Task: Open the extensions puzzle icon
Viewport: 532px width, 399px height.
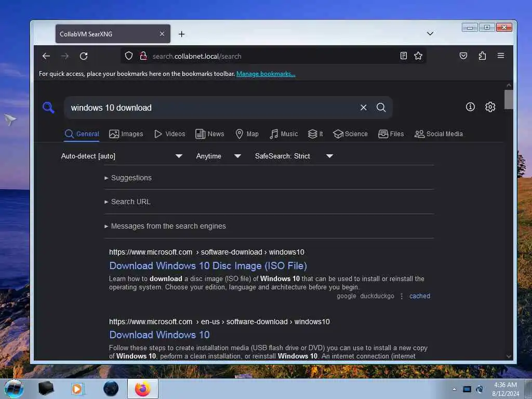Action: 482,56
